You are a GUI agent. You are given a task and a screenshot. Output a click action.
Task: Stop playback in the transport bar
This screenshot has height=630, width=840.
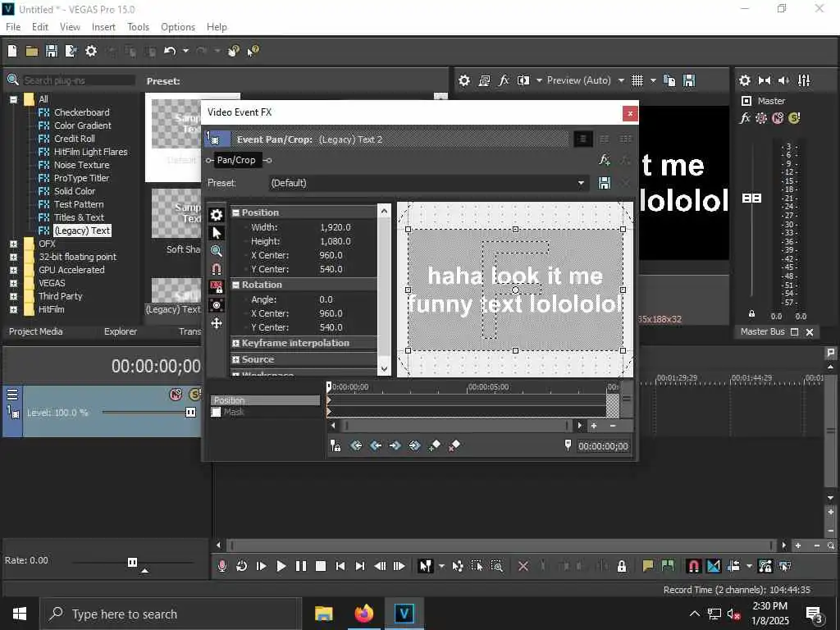point(321,566)
